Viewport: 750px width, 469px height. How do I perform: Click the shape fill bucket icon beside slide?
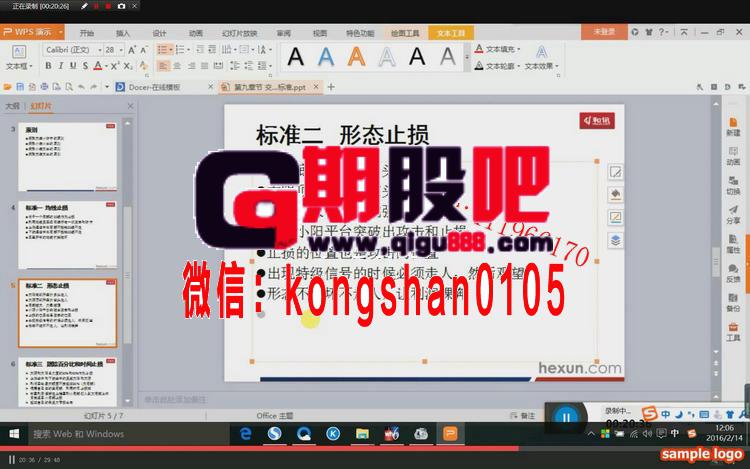pyautogui.click(x=616, y=194)
